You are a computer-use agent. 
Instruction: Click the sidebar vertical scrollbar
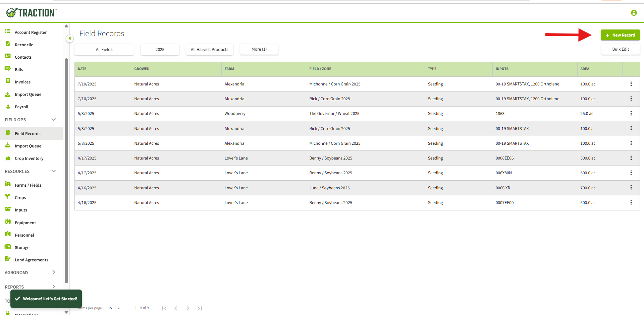(x=66, y=170)
